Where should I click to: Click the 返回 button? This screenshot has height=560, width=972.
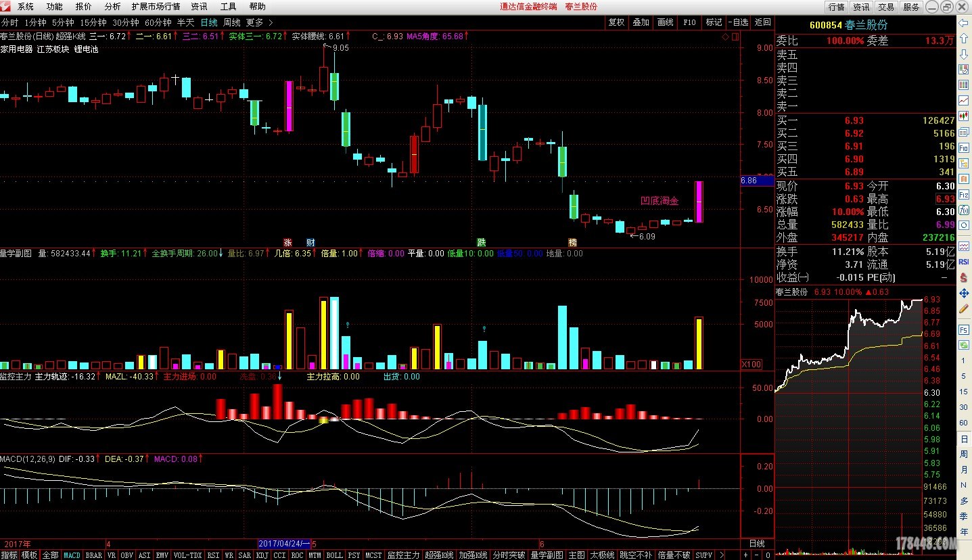(x=762, y=22)
